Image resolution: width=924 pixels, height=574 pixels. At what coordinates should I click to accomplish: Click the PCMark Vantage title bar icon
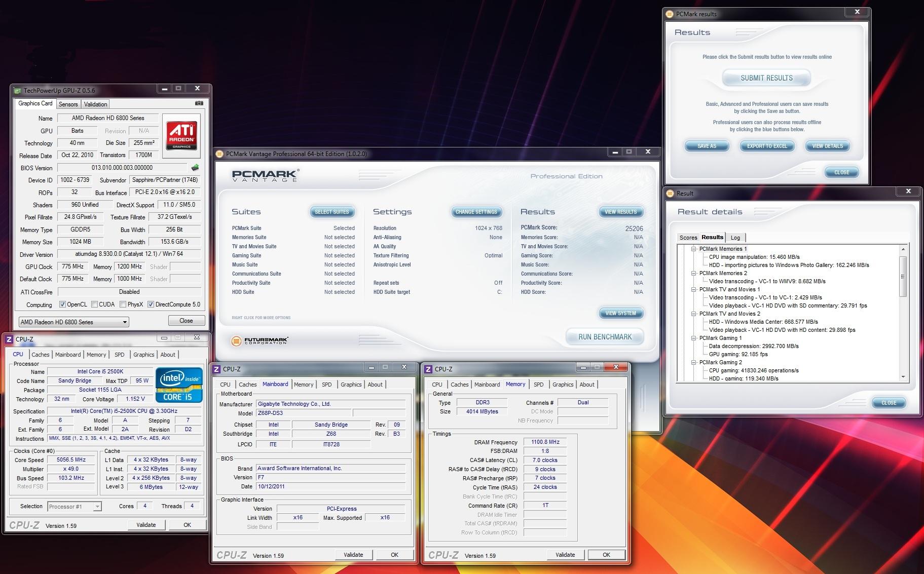coord(219,154)
